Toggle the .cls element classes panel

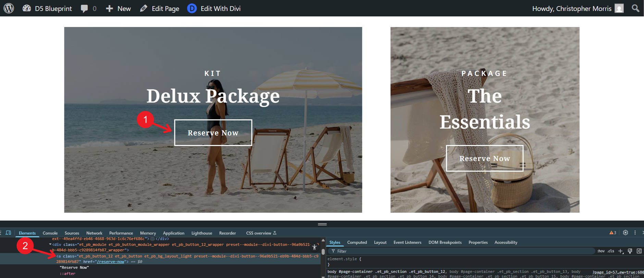pyautogui.click(x=611, y=251)
